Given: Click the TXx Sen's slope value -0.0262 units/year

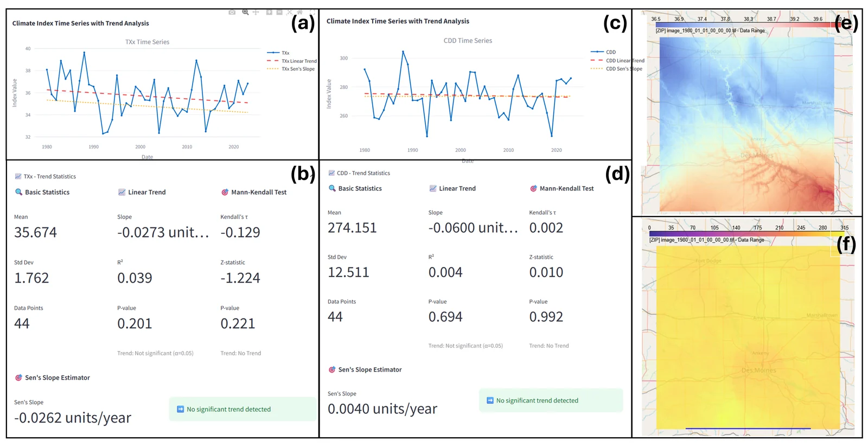Looking at the screenshot, I should point(73,418).
